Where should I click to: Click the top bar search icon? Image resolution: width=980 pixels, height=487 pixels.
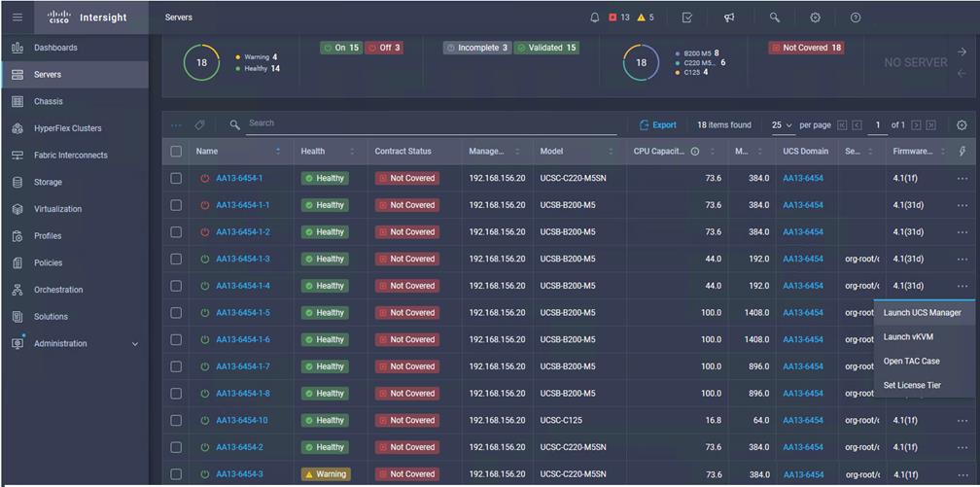coord(774,17)
